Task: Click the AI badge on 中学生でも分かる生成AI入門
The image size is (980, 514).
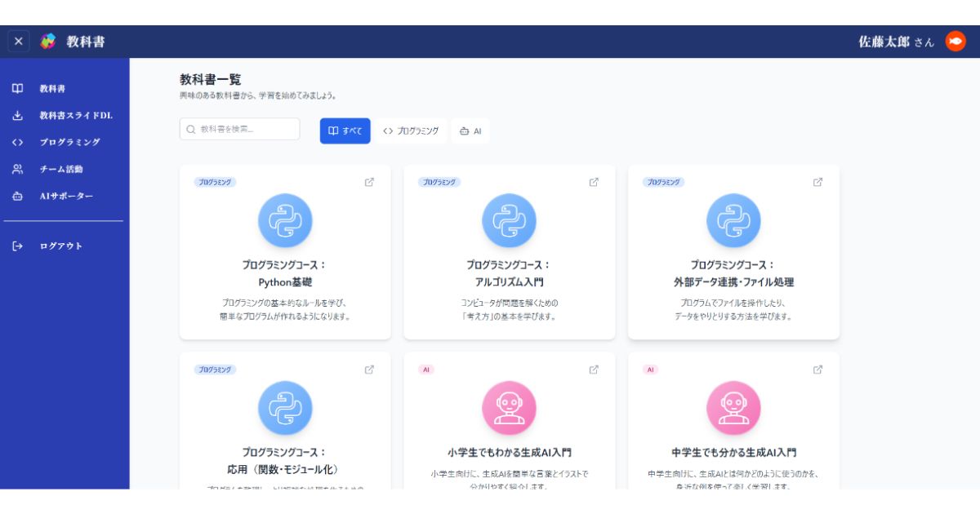Action: 649,369
